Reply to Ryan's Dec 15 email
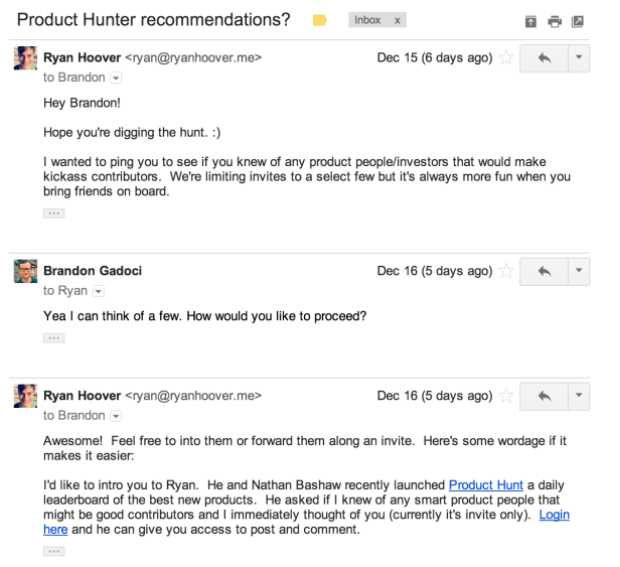Viewport: 620px width, 567px height. tap(544, 58)
